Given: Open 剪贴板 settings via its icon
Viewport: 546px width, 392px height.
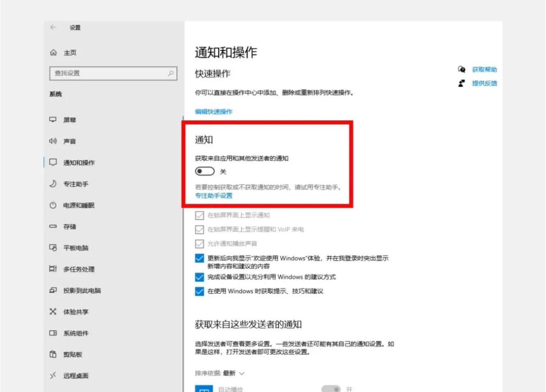Looking at the screenshot, I should (52, 354).
